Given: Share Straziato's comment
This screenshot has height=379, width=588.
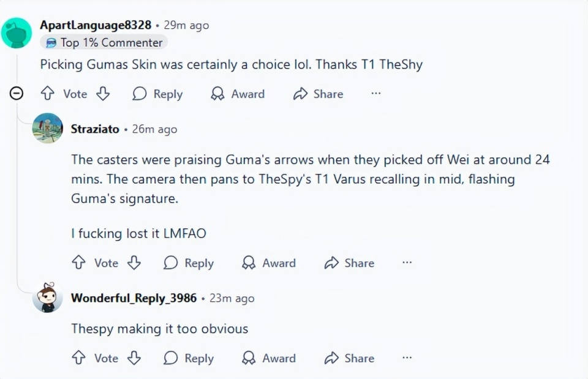Looking at the screenshot, I should [x=349, y=263].
